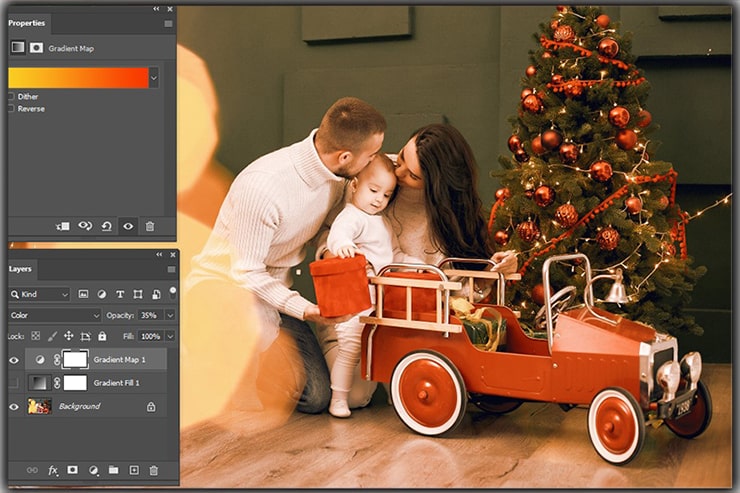Click Gradient Fill 1 gradient thumbnail
The image size is (740, 493).
39,383
